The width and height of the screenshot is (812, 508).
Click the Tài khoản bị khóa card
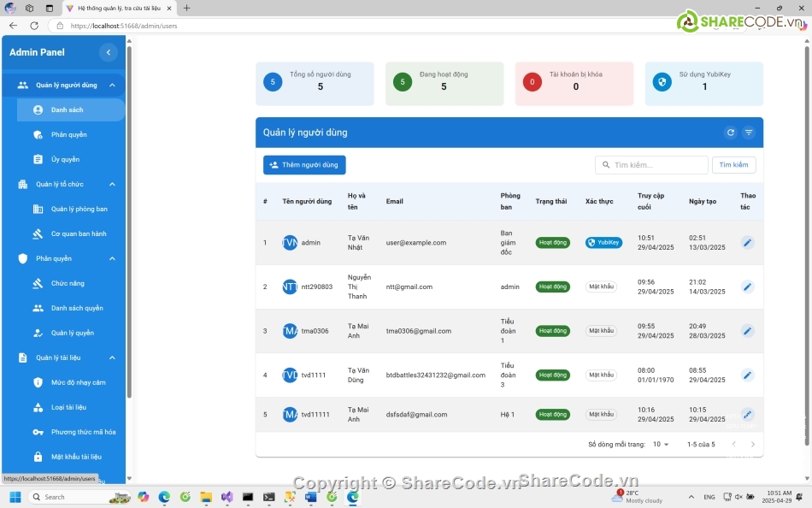574,84
